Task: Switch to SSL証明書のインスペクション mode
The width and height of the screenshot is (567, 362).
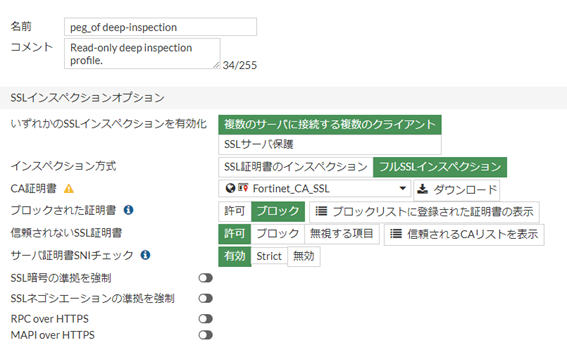Action: [x=296, y=167]
